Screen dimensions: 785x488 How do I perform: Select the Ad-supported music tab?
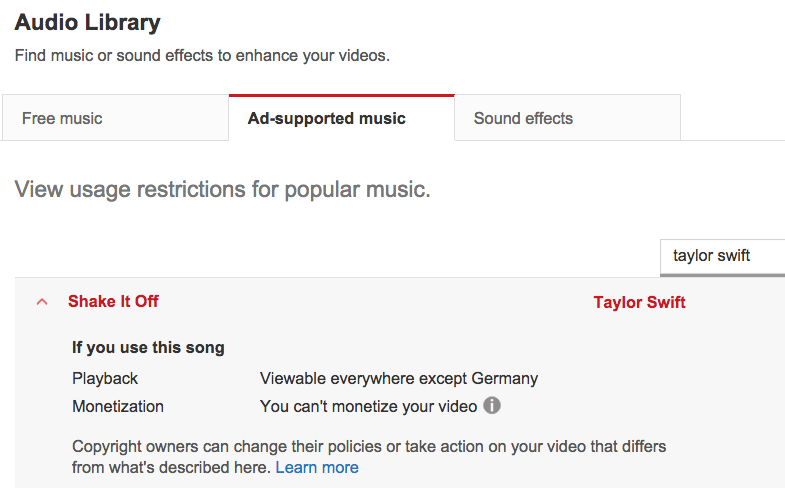click(x=327, y=118)
